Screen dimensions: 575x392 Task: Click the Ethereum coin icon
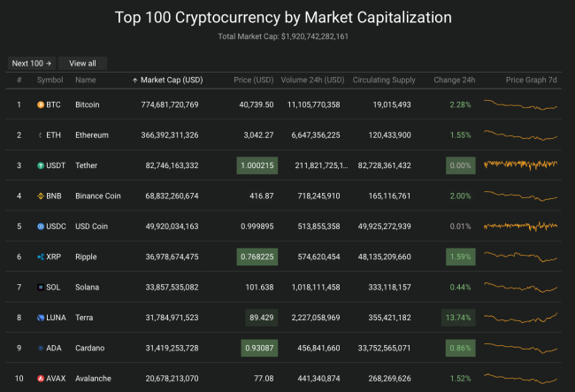point(41,135)
